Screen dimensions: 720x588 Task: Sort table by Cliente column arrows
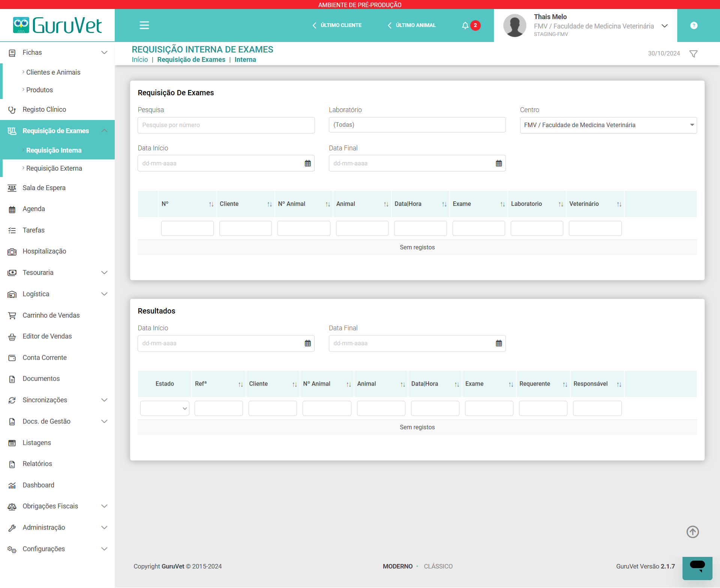pos(269,204)
